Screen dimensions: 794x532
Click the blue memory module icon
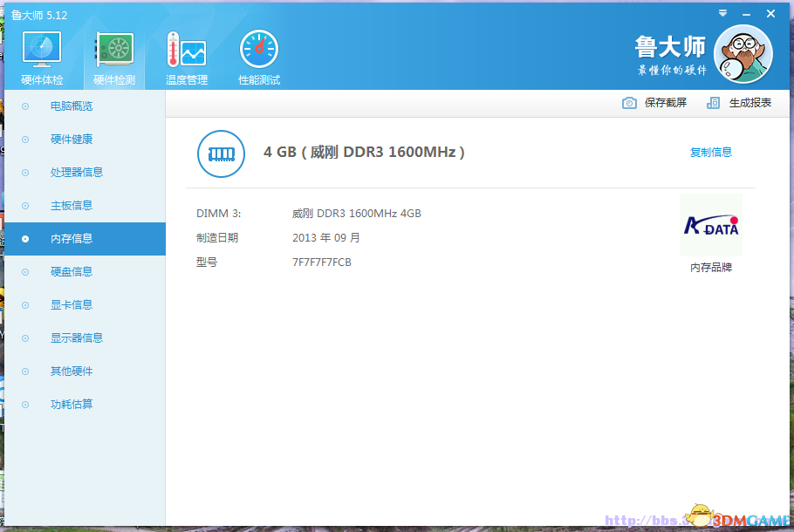tap(221, 153)
